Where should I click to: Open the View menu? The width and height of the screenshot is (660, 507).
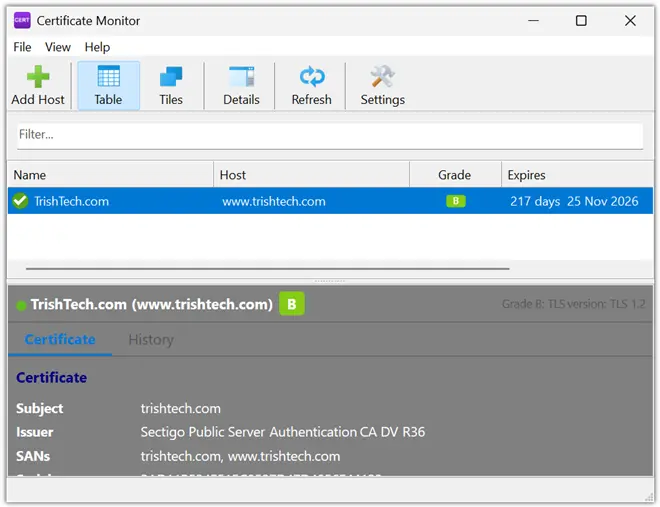click(58, 47)
